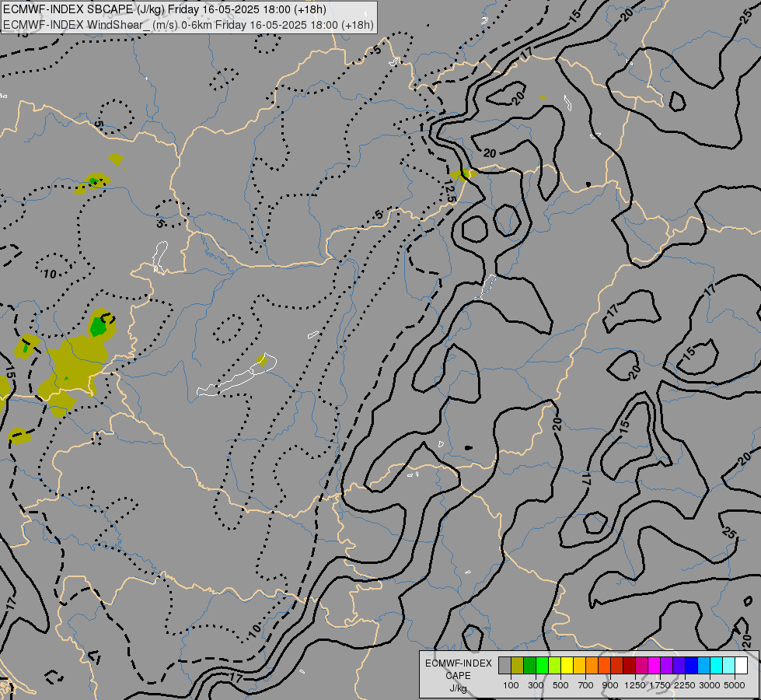Click the 100 value on the legend scale

tap(511, 685)
